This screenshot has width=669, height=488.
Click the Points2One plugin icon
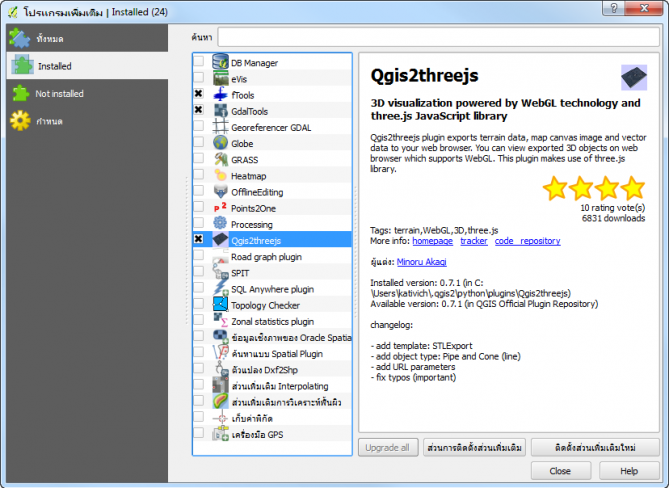coord(220,208)
